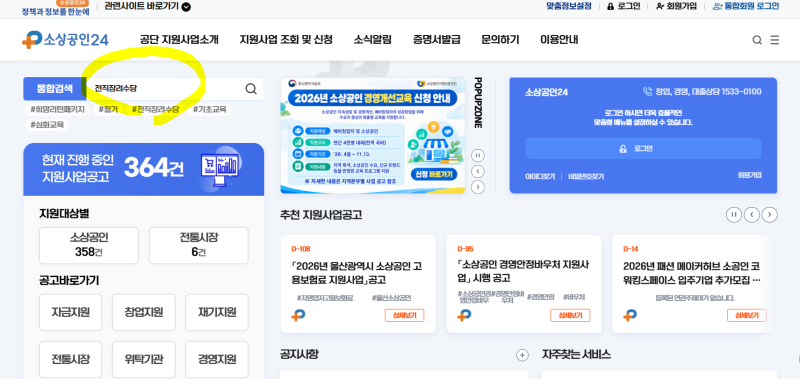Click #바우처 tag on D-95 card
Screen dimensions: 800x379
[574, 297]
